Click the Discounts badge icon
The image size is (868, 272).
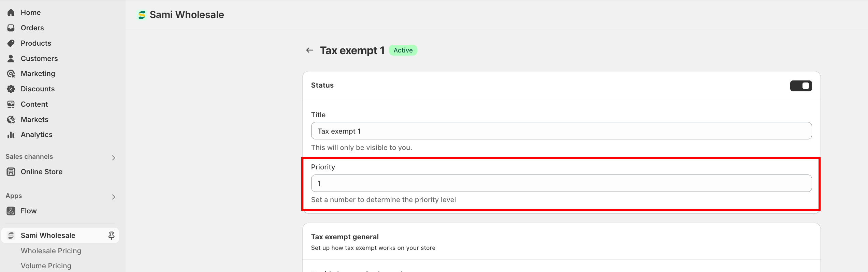click(x=11, y=89)
